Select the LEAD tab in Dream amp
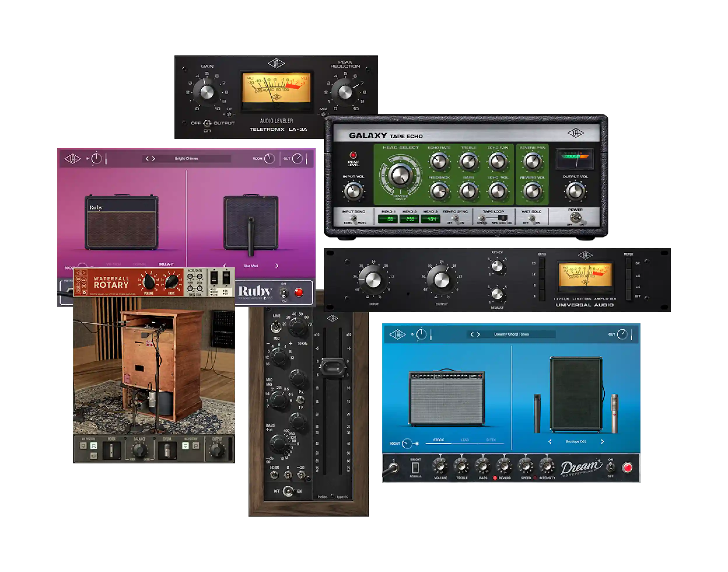 click(465, 440)
